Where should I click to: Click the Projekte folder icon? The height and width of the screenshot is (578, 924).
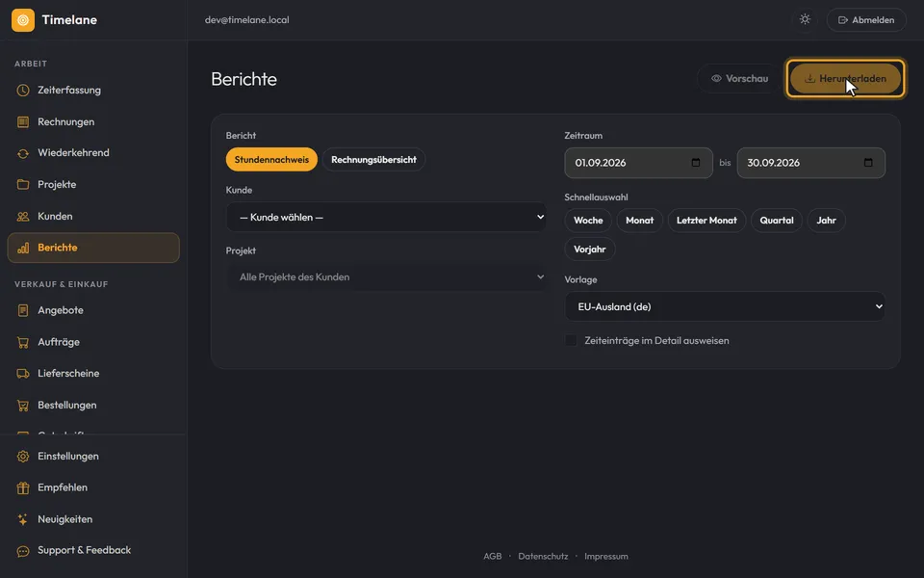click(x=23, y=185)
